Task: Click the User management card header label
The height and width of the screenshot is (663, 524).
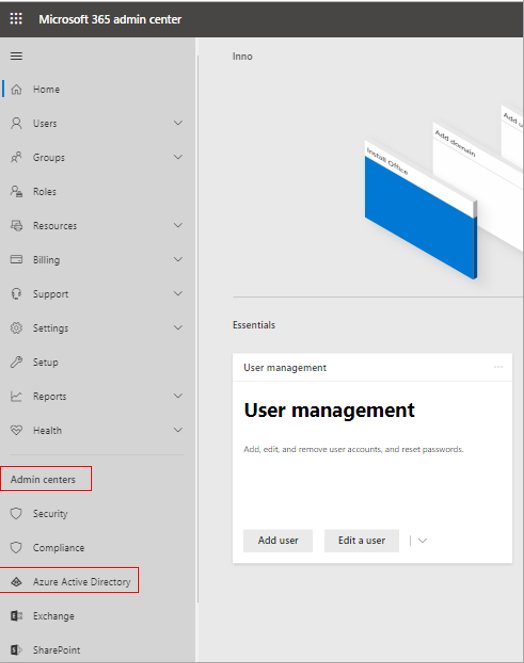Action: click(285, 367)
